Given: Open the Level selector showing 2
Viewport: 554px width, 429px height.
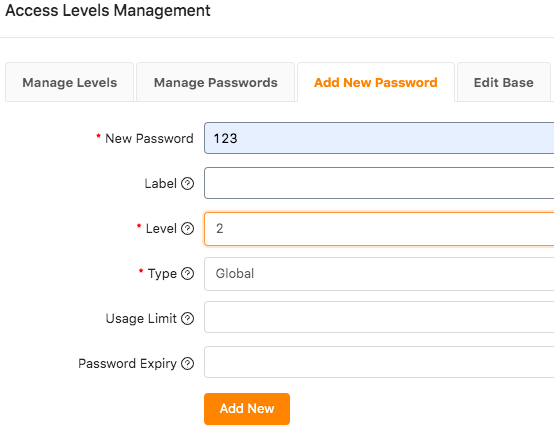Looking at the screenshot, I should tap(379, 229).
